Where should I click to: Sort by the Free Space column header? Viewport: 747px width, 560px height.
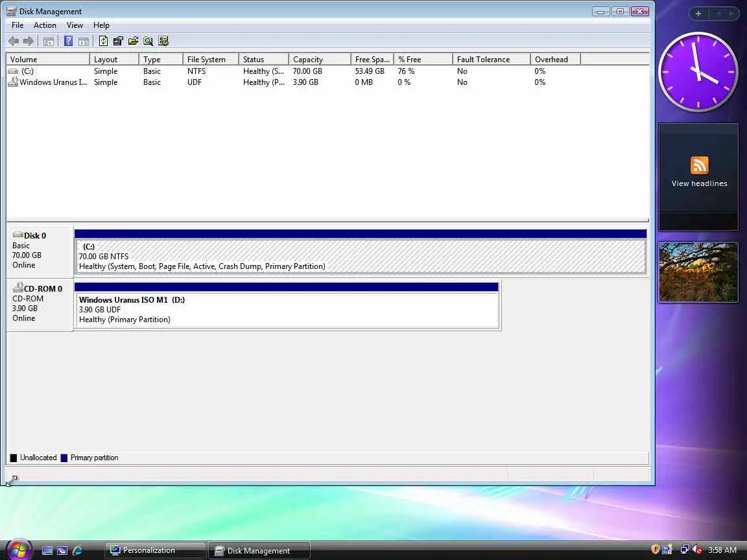(x=373, y=59)
